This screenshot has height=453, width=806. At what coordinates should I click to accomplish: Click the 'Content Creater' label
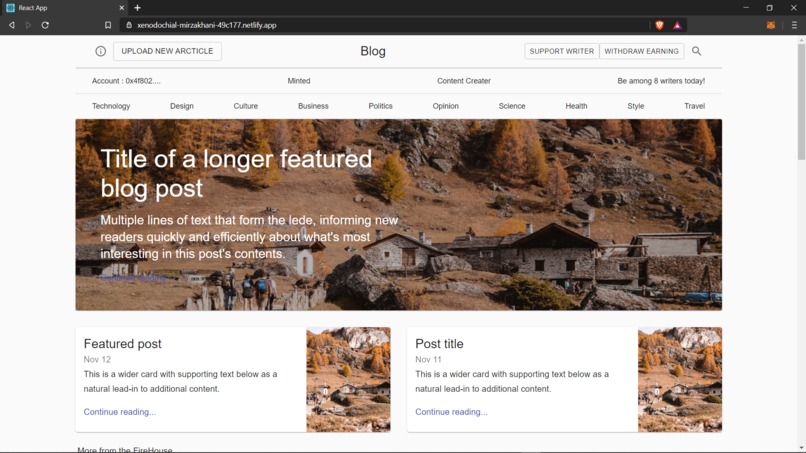[x=464, y=81]
